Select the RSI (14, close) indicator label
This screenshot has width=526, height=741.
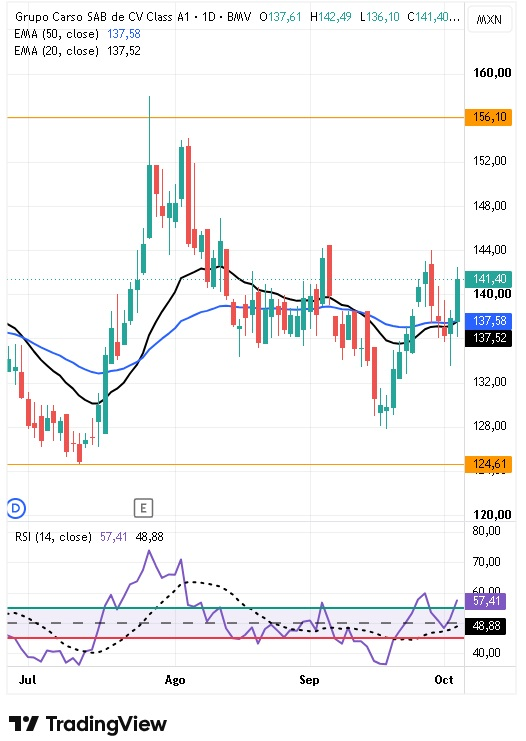point(53,537)
